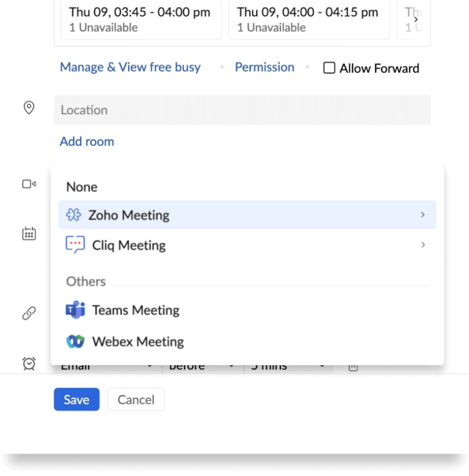The image size is (469, 476).
Task: Click the Cliq Meeting chat icon
Action: click(75, 245)
